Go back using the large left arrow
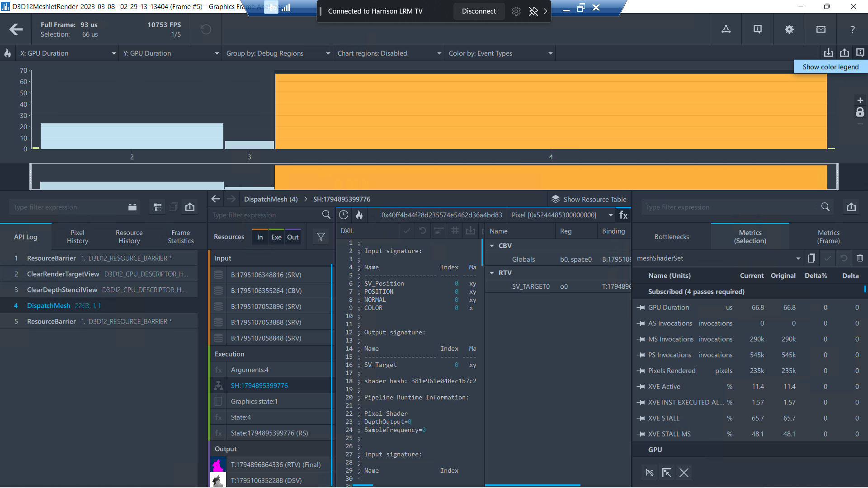868x488 pixels. coord(16,29)
